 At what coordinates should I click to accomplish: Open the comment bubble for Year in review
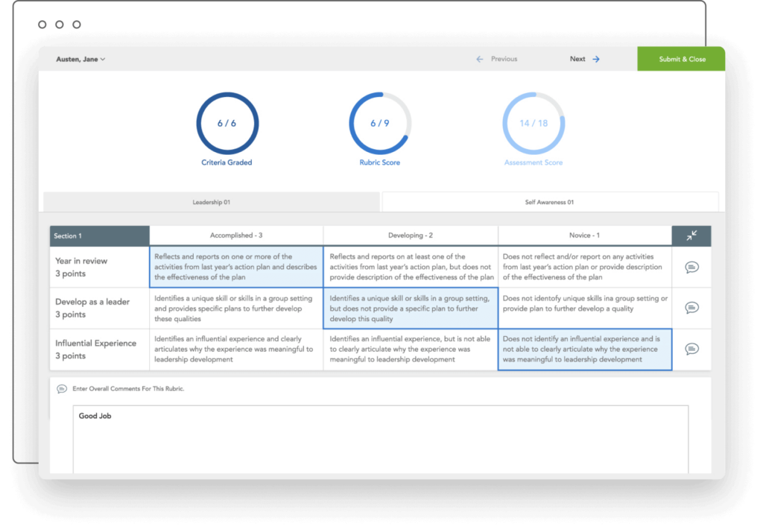[x=692, y=267]
